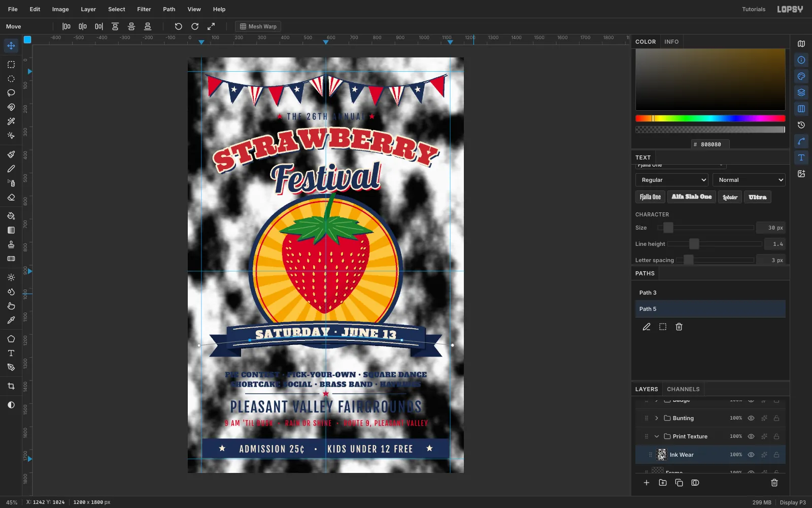Choose the Hand pan tool
812x508 pixels.
click(11, 306)
